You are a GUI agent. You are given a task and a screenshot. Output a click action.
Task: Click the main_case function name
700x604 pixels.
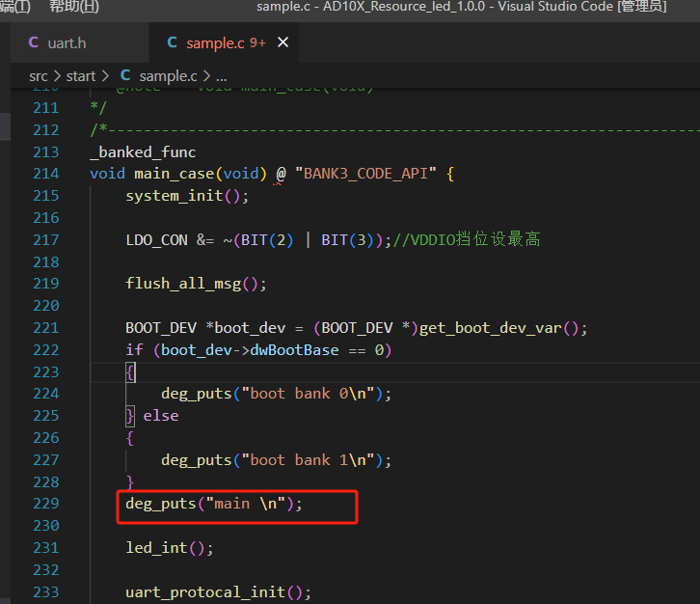[x=175, y=174]
